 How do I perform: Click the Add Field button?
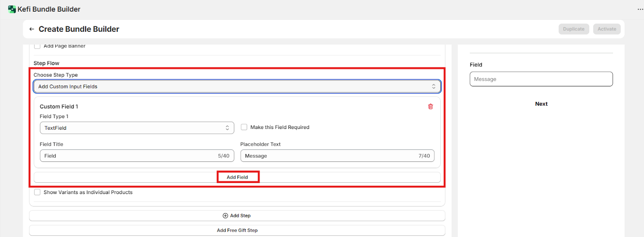click(x=237, y=177)
